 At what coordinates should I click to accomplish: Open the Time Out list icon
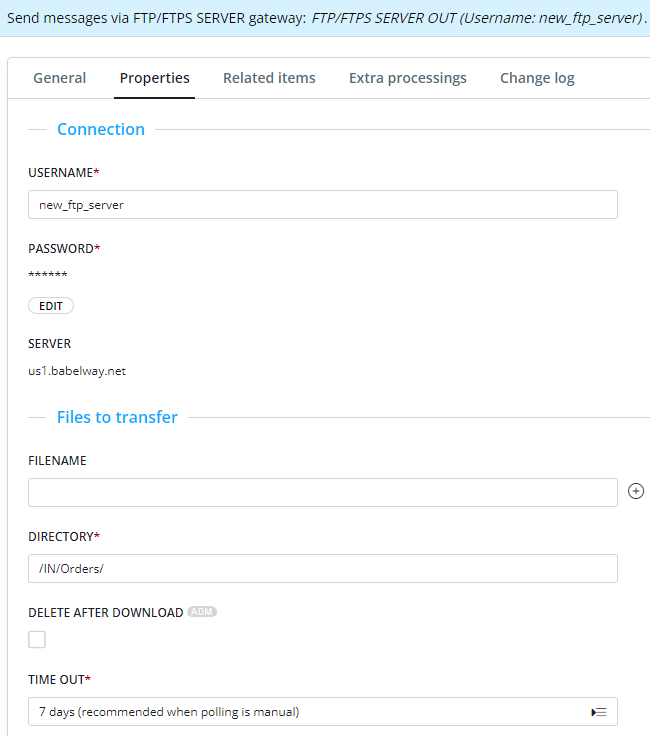point(598,712)
